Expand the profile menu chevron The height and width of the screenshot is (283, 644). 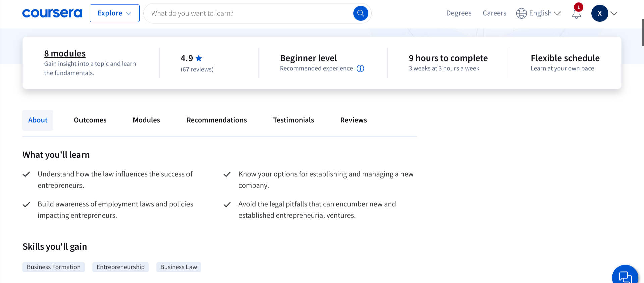coord(614,13)
